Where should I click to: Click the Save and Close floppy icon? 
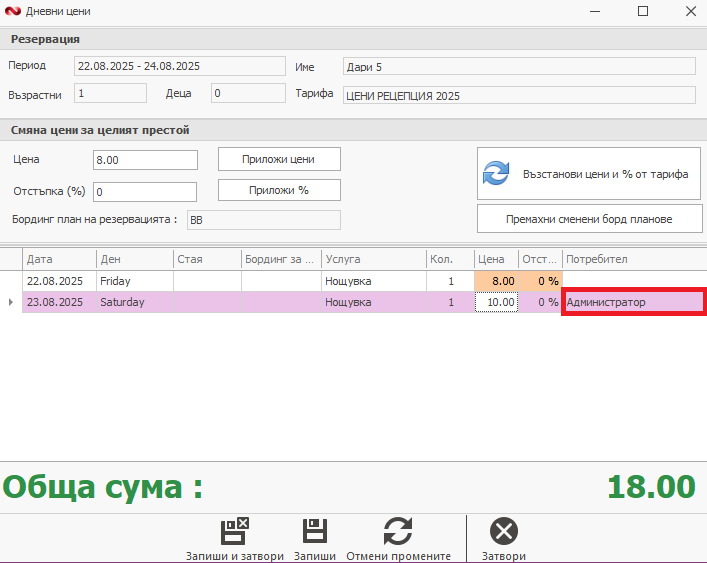point(234,530)
